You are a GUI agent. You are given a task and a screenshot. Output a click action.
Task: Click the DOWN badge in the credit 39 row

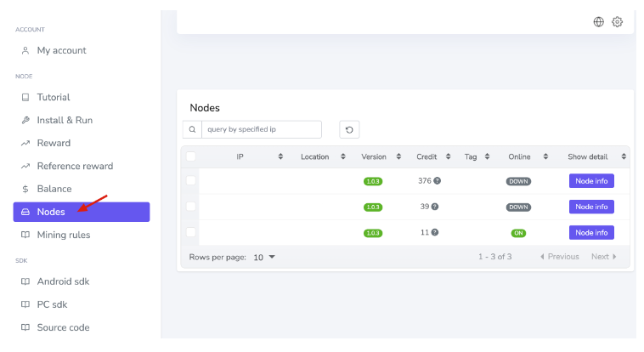point(518,207)
